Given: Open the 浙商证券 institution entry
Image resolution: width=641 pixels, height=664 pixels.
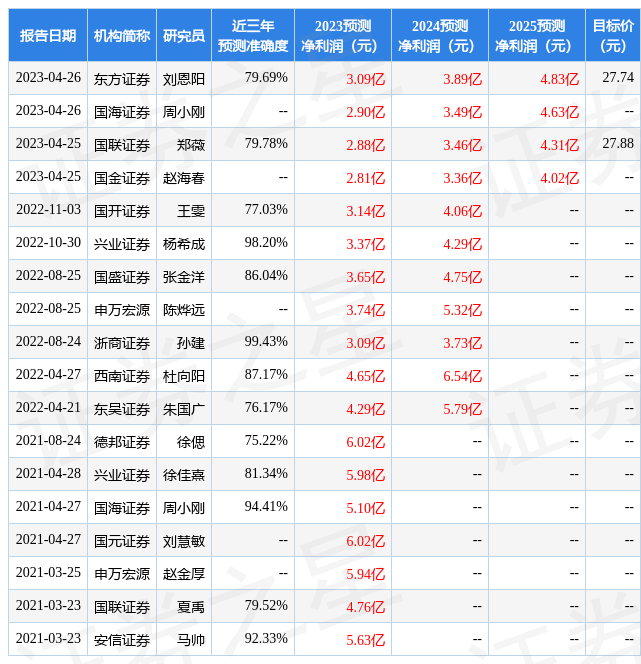Looking at the screenshot, I should [122, 342].
